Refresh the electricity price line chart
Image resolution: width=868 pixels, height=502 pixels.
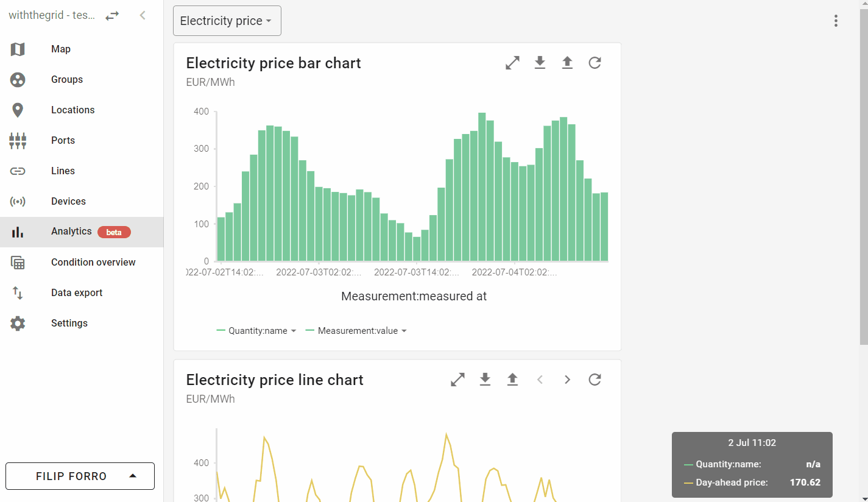pyautogui.click(x=595, y=380)
